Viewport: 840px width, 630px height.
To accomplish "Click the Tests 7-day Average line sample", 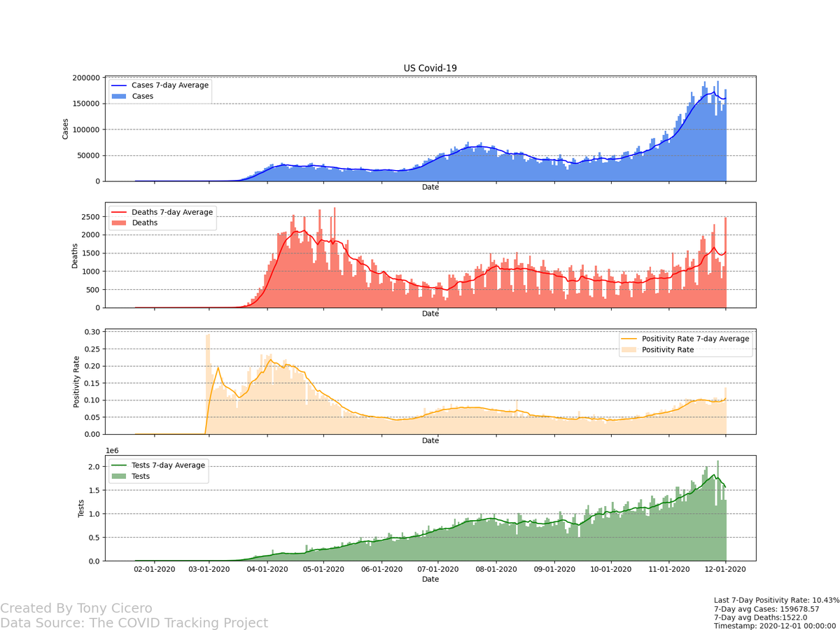I will 120,464.
